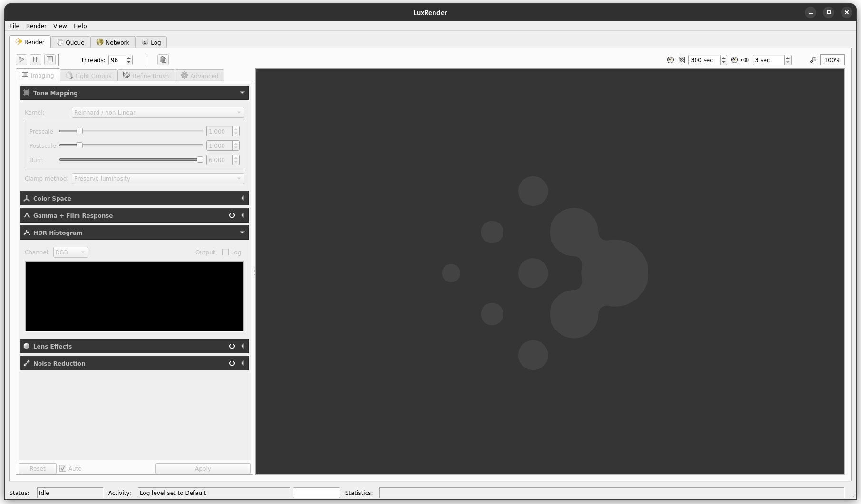Adjust the Burn slider
Viewport: 861px width, 504px height.
coord(200,160)
